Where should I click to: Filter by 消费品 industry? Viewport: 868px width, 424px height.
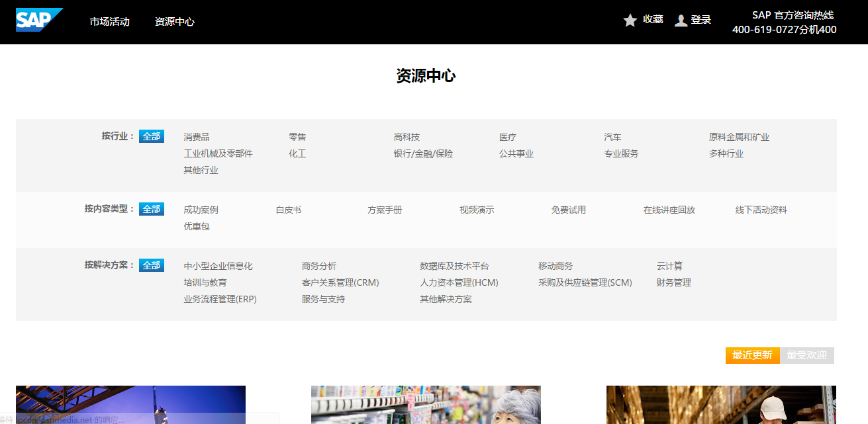point(197,138)
